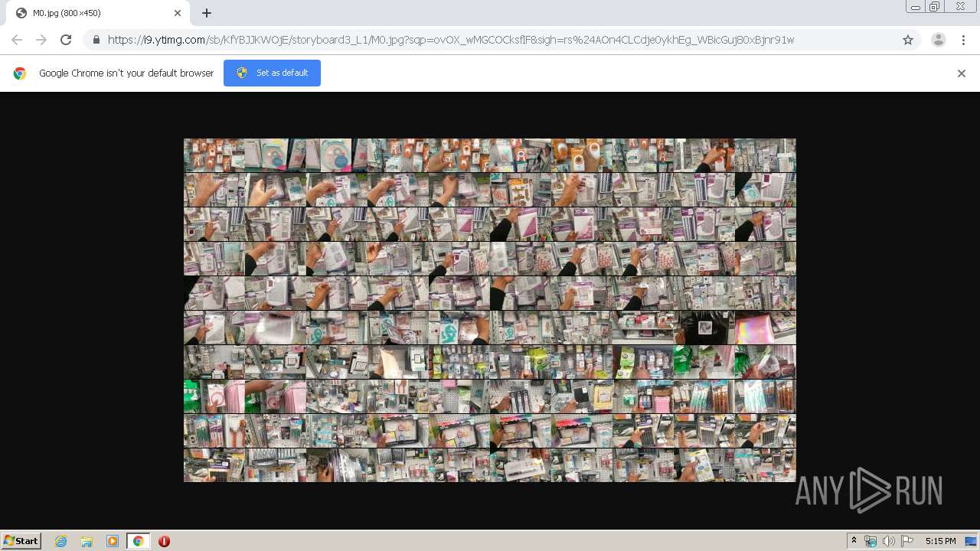This screenshot has width=980, height=551.
Task: Open the media player taskbar icon
Action: click(113, 541)
